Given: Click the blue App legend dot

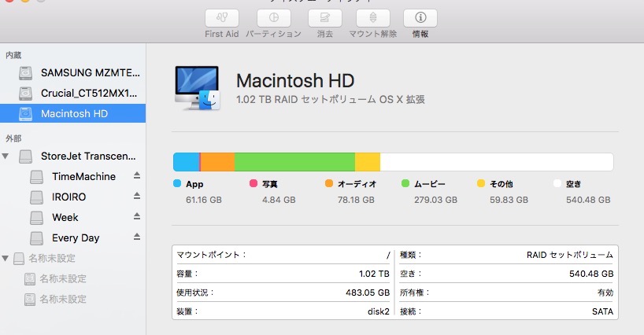Looking at the screenshot, I should 177,184.
